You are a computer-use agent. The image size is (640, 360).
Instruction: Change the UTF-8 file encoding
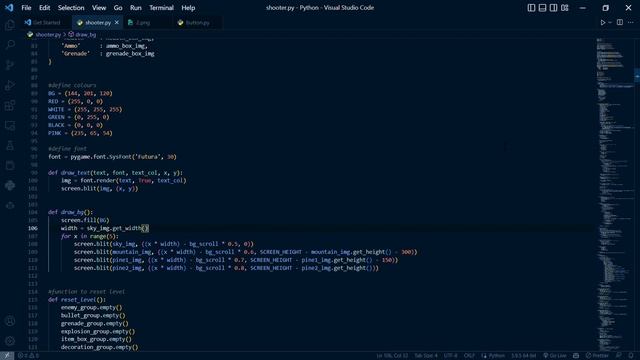[451, 356]
